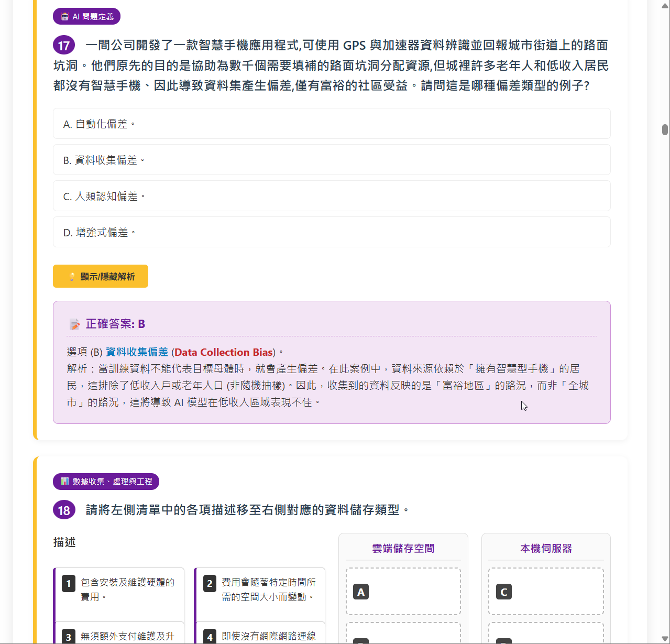Click the lightbulb icon on the 顯示/隱藏解析 button
The width and height of the screenshot is (670, 644).
coord(72,277)
